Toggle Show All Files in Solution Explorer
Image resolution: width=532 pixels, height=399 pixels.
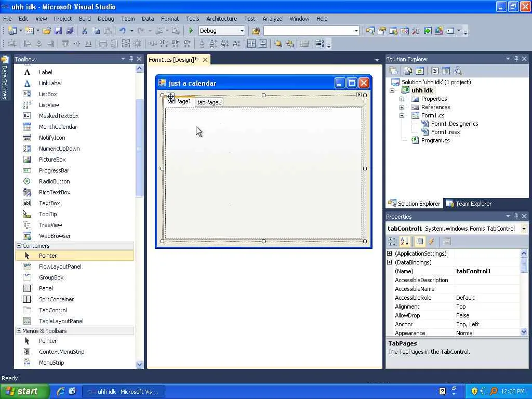(408, 71)
